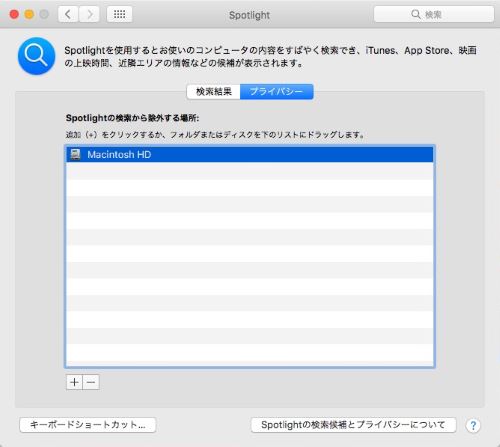Image resolution: width=500 pixels, height=447 pixels.
Task: Add a location with the plus button
Action: (x=74, y=382)
